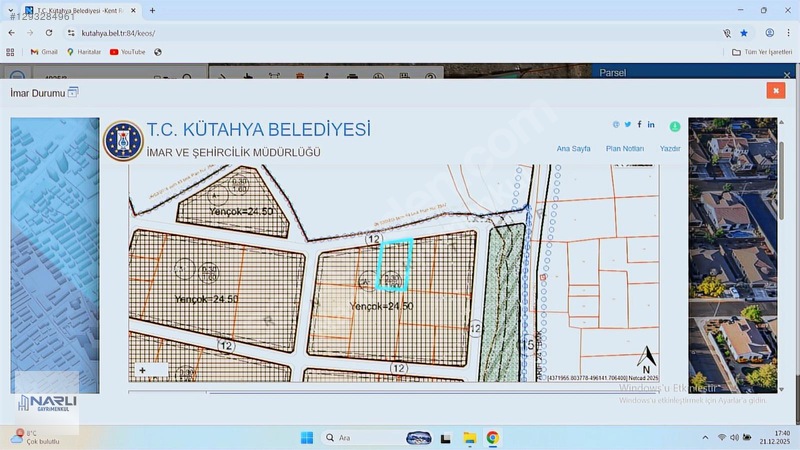Click the north arrow compass on map
The height and width of the screenshot is (450, 800).
click(x=646, y=360)
